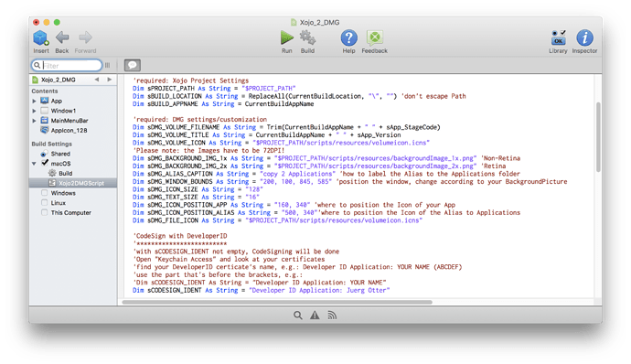The height and width of the screenshot is (364, 631).
Task: Click the navigator history left arrow
Action: 97,80
